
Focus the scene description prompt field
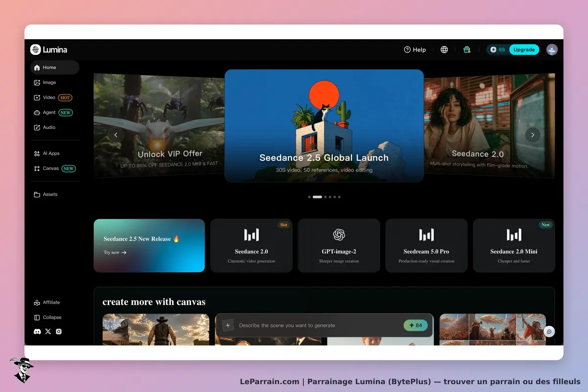coord(318,325)
